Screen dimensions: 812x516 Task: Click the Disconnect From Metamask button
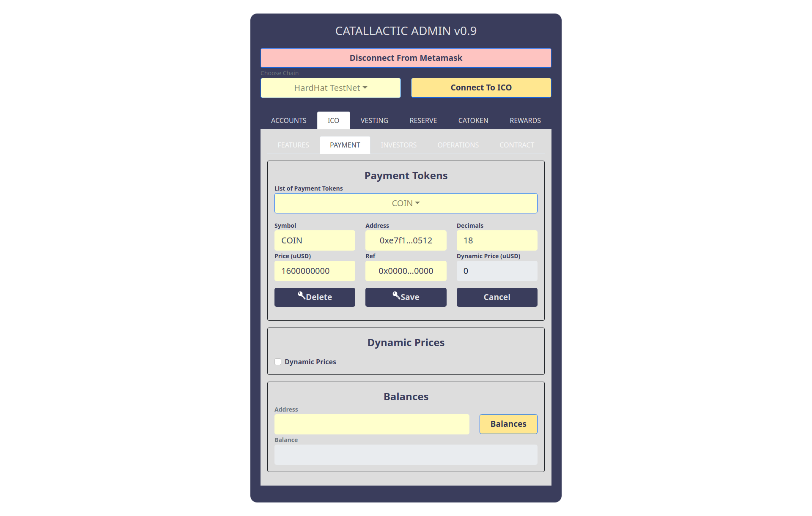click(x=406, y=57)
